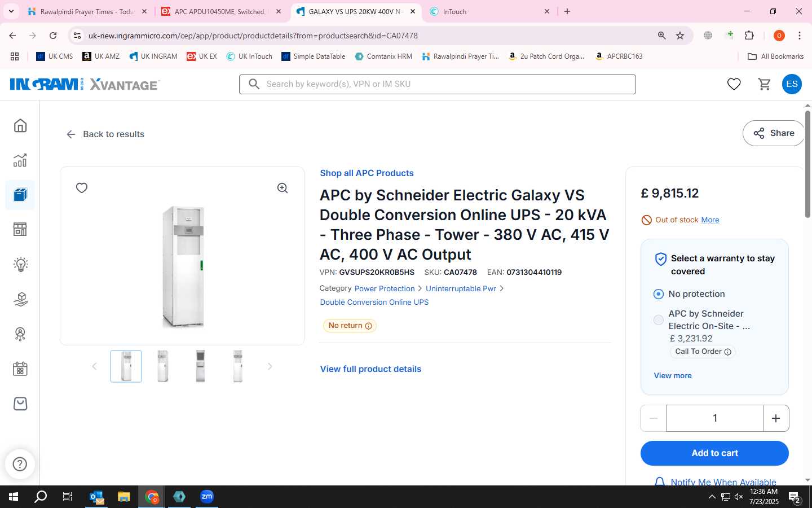Viewport: 812px width, 508px height.
Task: Open the shopping cart icon in header
Action: pos(764,84)
